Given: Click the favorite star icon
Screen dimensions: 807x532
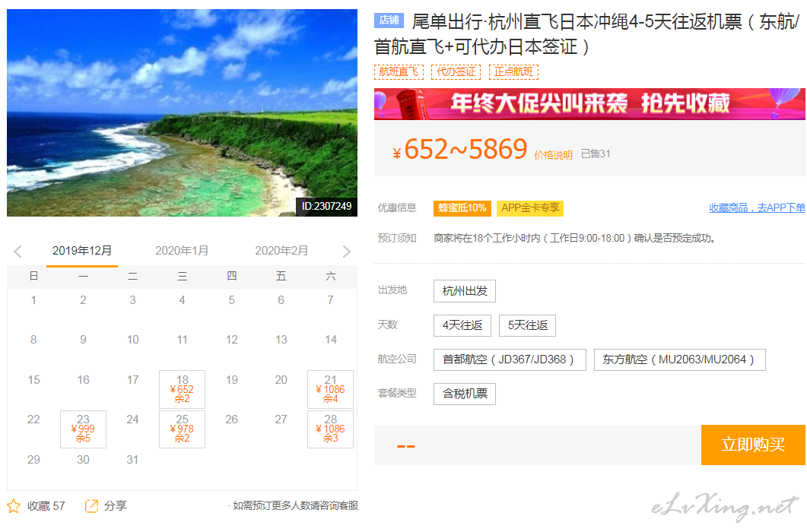Looking at the screenshot, I should tap(14, 506).
